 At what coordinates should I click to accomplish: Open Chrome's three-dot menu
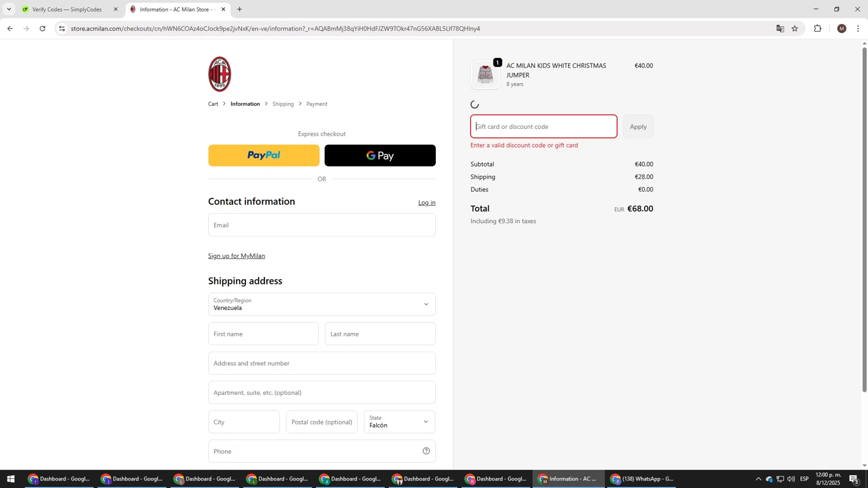[858, 28]
